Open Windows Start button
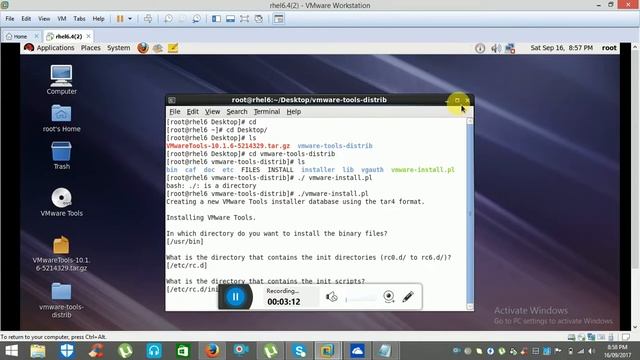 [x=11, y=351]
